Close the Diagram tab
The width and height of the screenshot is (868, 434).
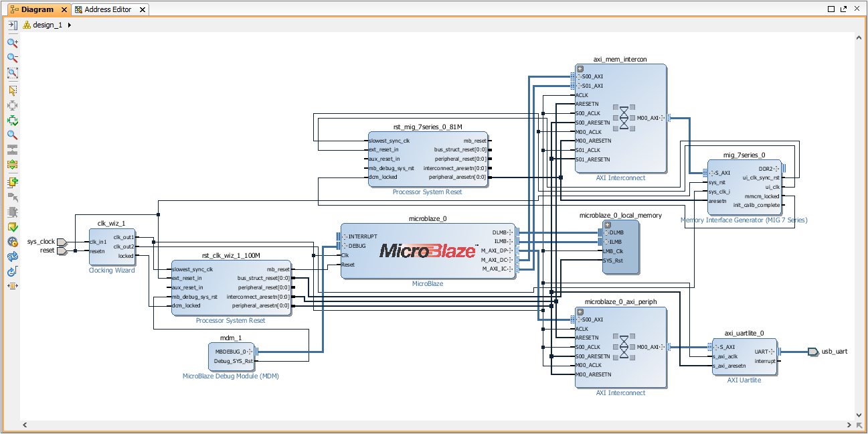(64, 10)
